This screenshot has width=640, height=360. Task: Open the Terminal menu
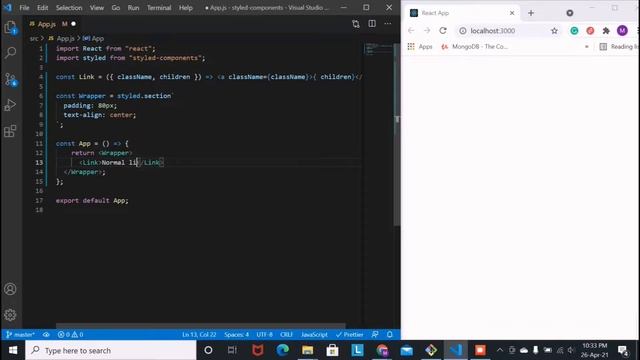coord(159,8)
